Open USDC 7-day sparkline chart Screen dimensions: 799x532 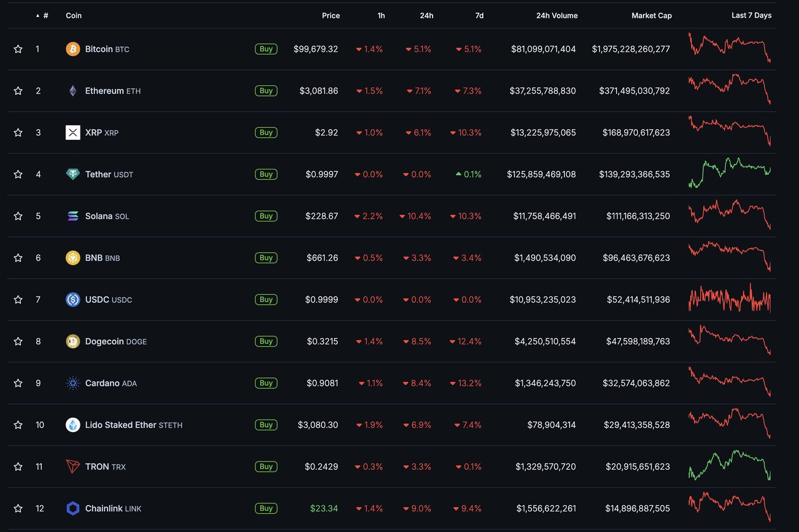point(730,298)
